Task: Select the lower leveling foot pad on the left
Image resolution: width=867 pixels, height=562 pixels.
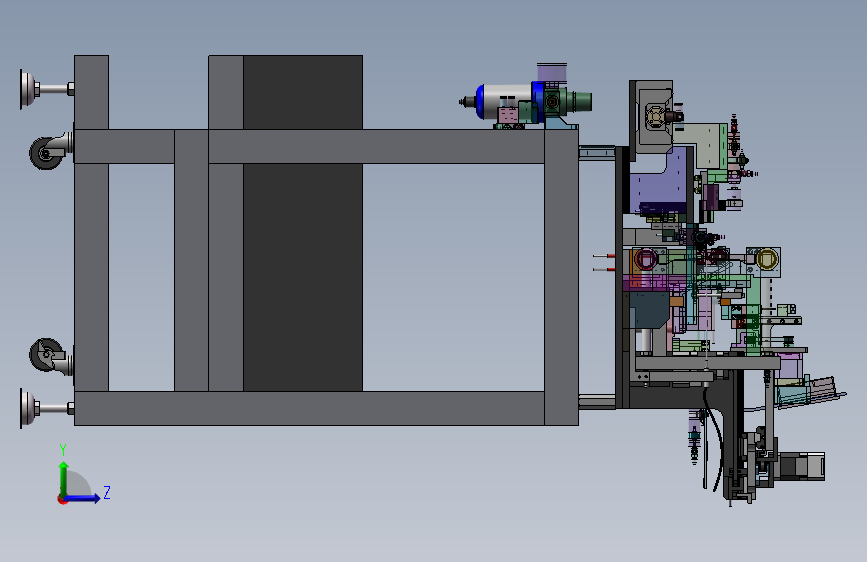Action: [29, 408]
